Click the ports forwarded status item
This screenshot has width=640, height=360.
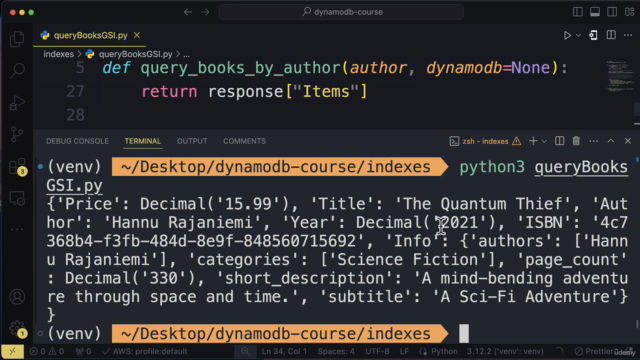[83, 351]
